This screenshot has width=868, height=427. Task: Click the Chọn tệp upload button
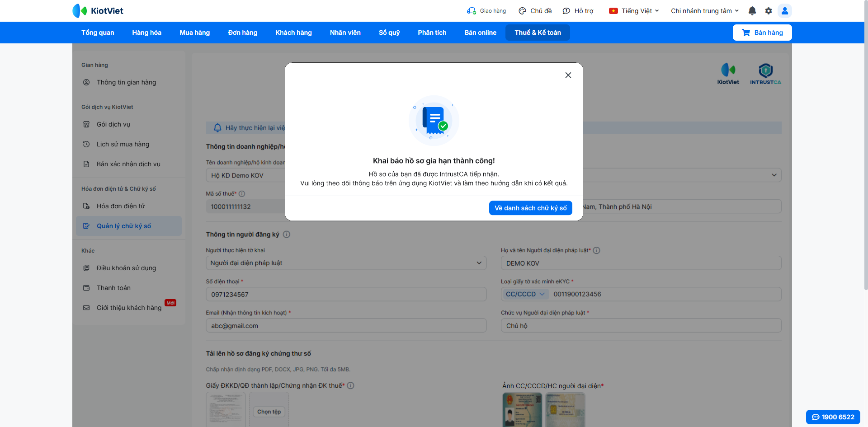(x=269, y=412)
